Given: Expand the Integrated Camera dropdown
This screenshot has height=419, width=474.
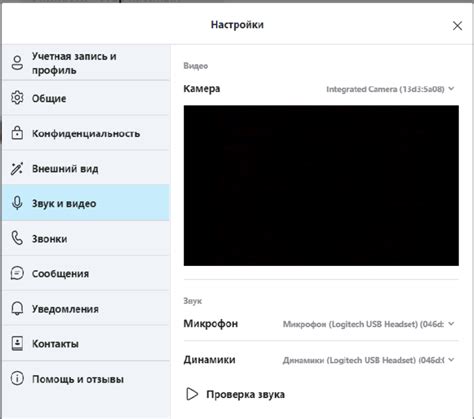Looking at the screenshot, I should [x=390, y=89].
